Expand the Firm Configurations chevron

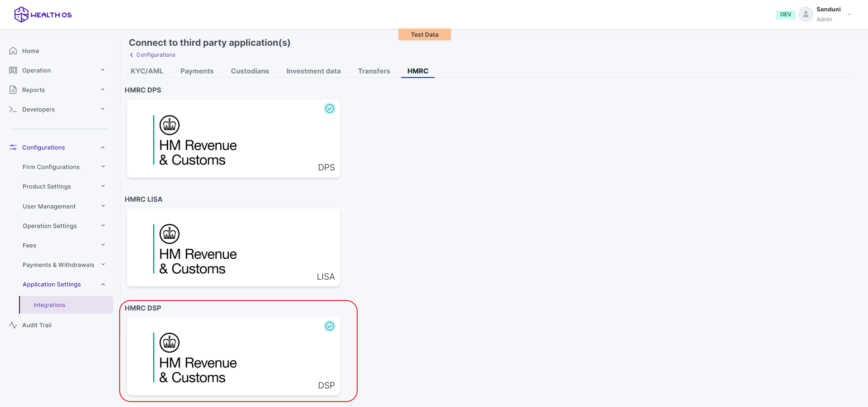(x=103, y=166)
